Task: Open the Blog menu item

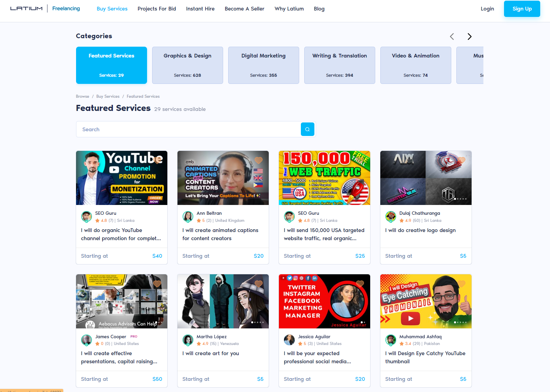Action: 319,9
